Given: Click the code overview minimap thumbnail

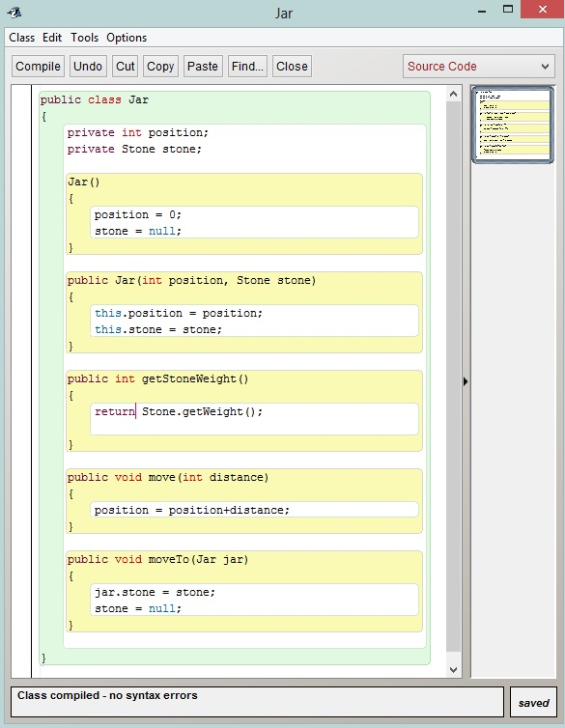Looking at the screenshot, I should 513,125.
